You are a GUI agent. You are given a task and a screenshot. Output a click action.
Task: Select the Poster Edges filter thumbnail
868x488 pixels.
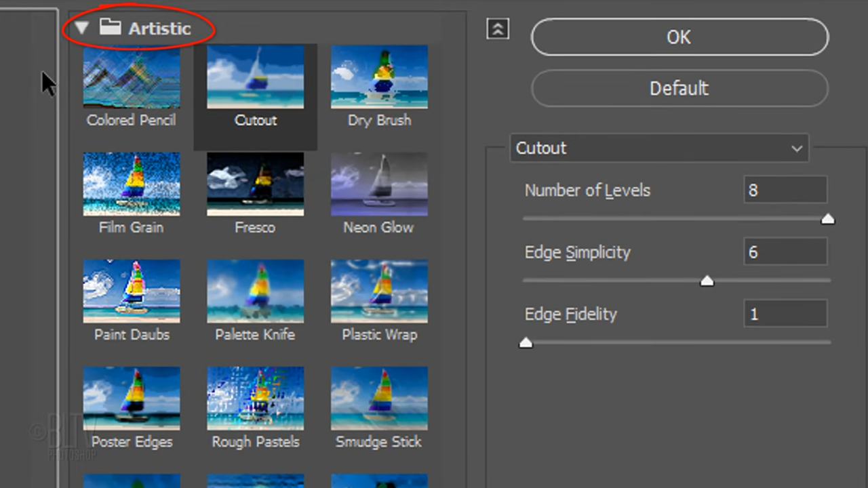pyautogui.click(x=132, y=398)
